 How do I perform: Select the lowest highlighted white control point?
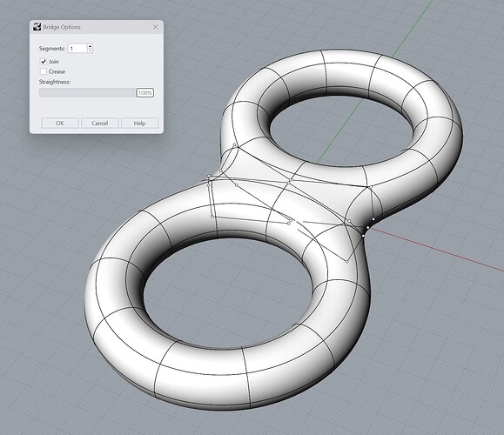(363, 236)
